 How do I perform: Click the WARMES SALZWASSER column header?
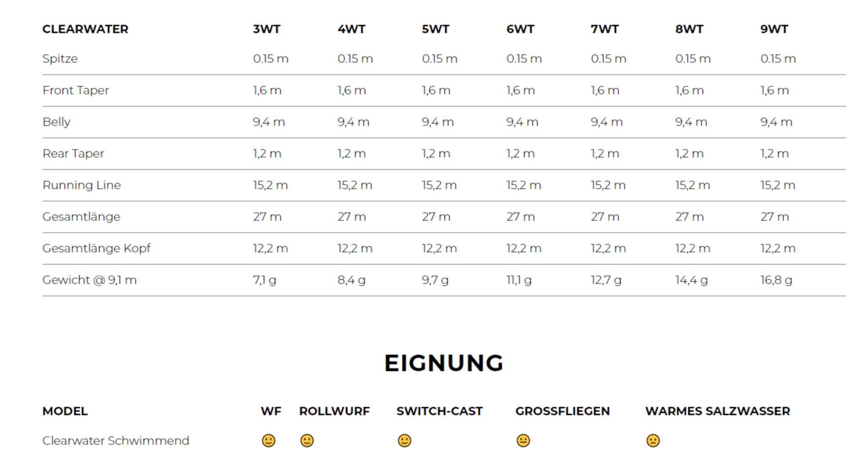pos(718,411)
